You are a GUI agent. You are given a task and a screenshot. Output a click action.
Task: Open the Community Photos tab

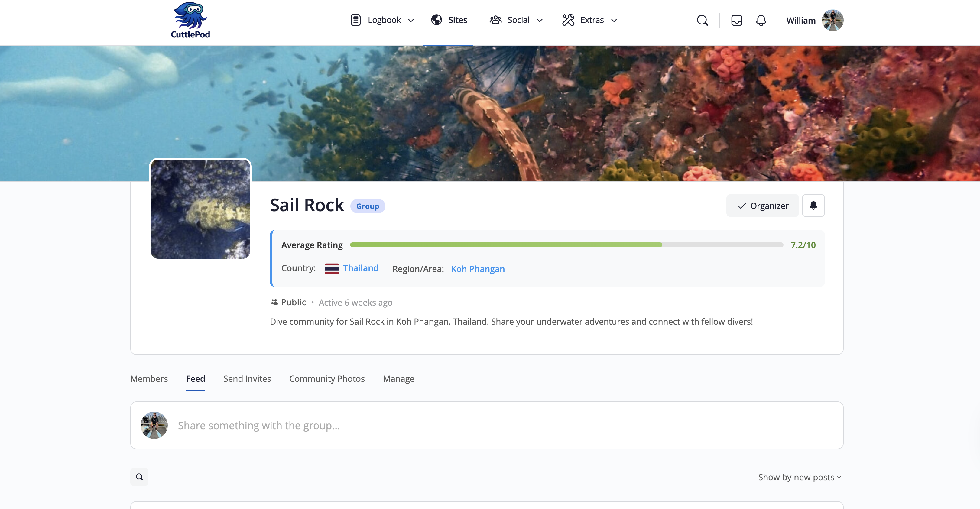327,378
